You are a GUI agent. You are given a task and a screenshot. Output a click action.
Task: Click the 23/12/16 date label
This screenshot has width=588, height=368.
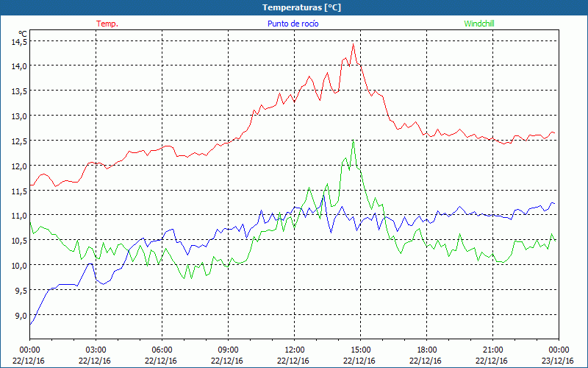(558, 361)
